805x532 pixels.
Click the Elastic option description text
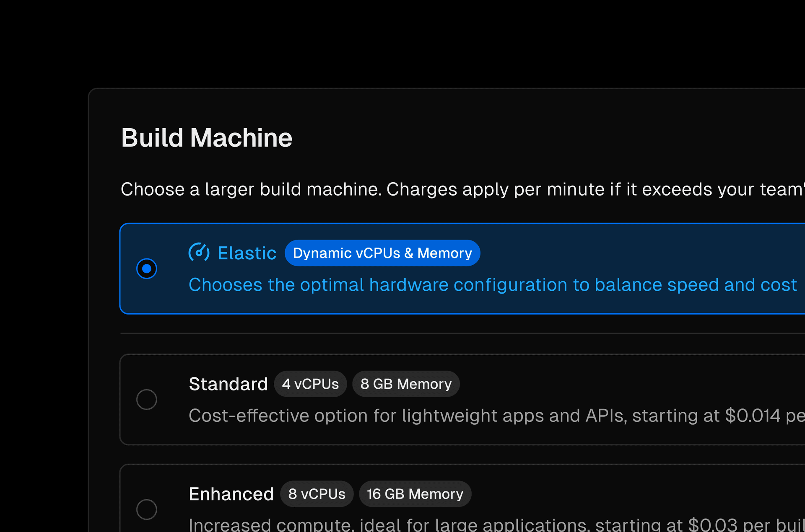(x=492, y=285)
